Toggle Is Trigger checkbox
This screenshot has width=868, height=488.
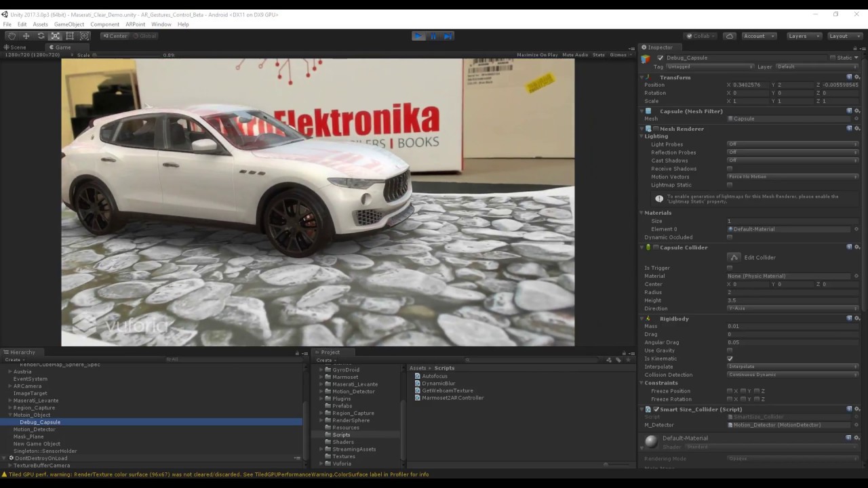(x=730, y=268)
